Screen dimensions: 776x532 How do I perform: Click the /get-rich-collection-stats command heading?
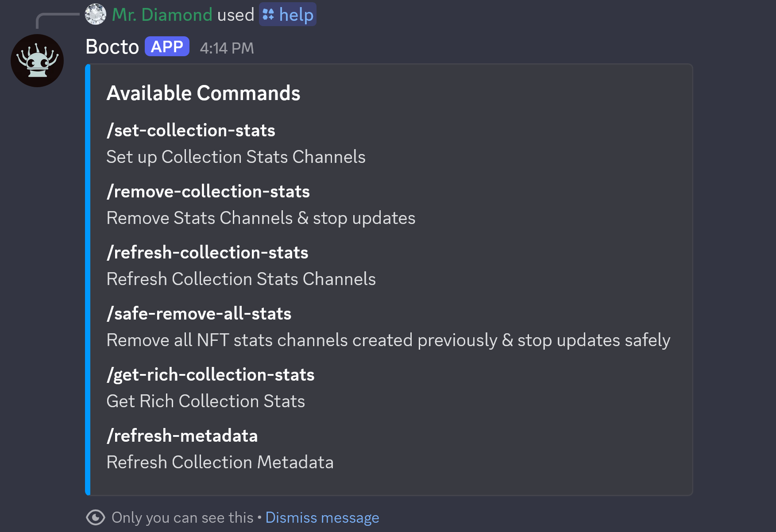point(210,374)
